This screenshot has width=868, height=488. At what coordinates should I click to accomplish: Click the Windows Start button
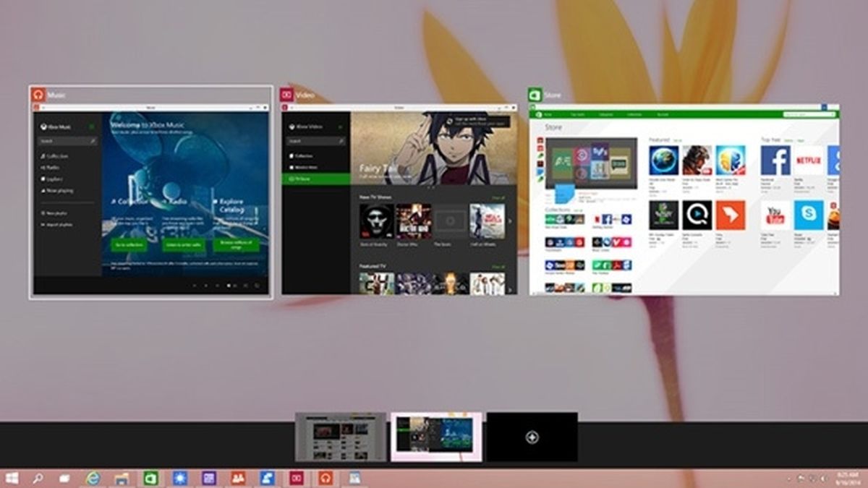click(11, 477)
